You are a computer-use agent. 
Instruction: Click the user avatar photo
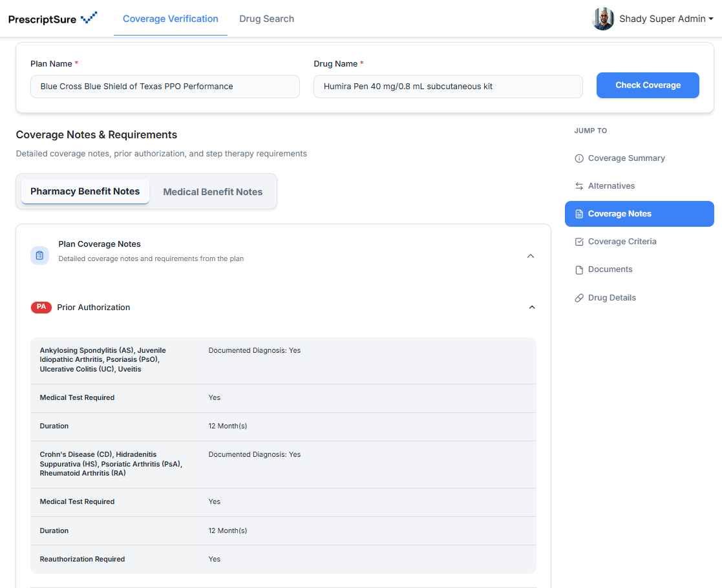(602, 19)
